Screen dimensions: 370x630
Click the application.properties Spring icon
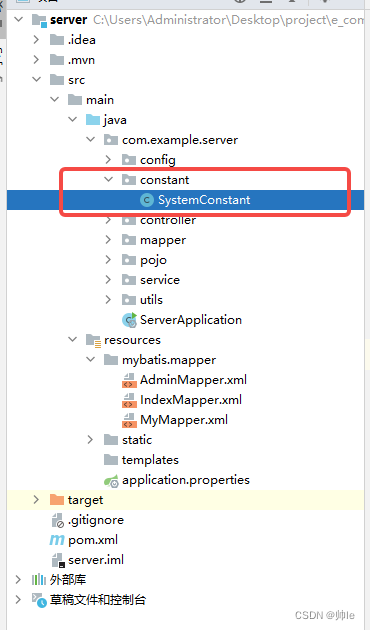tap(111, 481)
